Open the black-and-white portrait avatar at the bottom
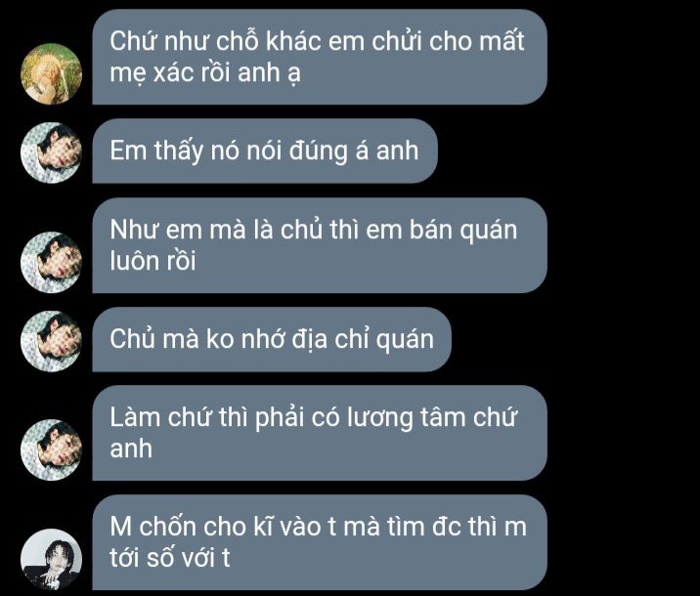This screenshot has height=596, width=700. point(52,559)
